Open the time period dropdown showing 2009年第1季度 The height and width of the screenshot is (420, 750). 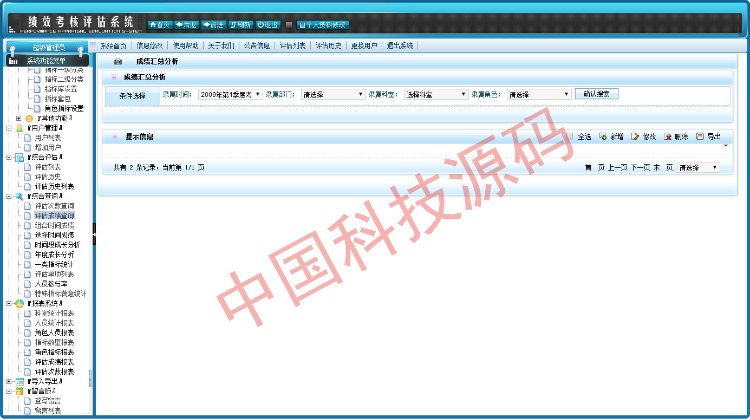pyautogui.click(x=230, y=95)
